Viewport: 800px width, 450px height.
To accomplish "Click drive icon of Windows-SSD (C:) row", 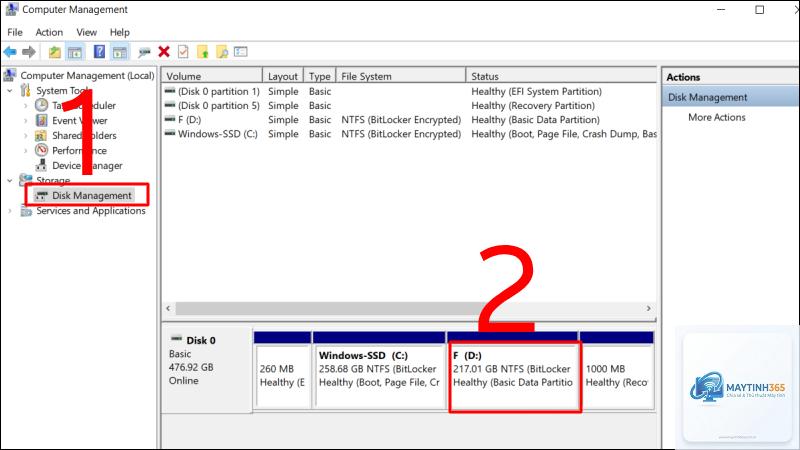I will click(x=170, y=134).
